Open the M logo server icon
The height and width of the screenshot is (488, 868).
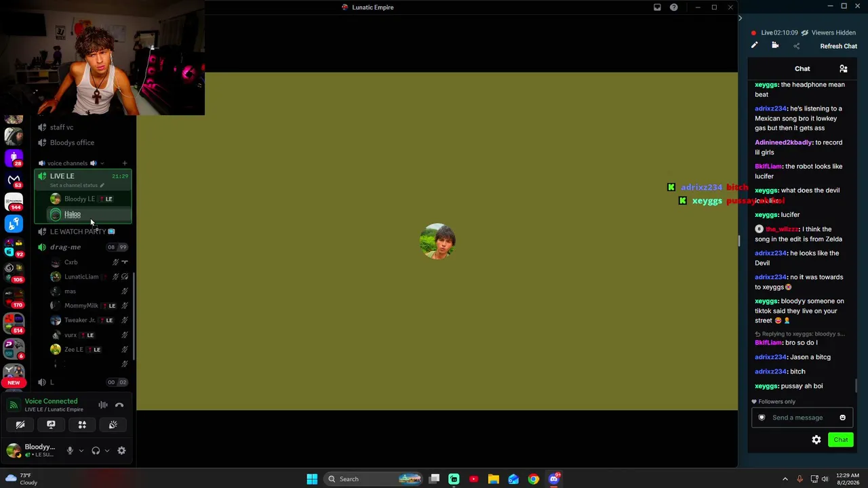14,179
